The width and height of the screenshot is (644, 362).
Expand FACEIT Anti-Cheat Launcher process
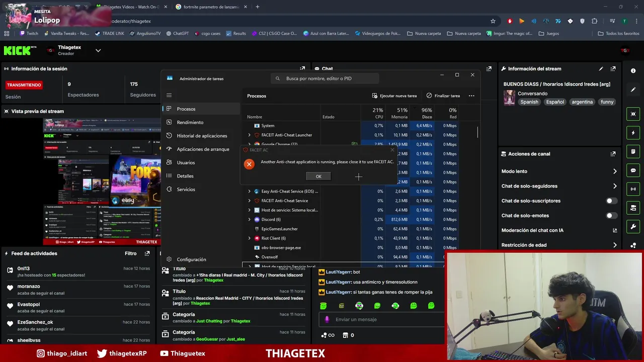(249, 135)
